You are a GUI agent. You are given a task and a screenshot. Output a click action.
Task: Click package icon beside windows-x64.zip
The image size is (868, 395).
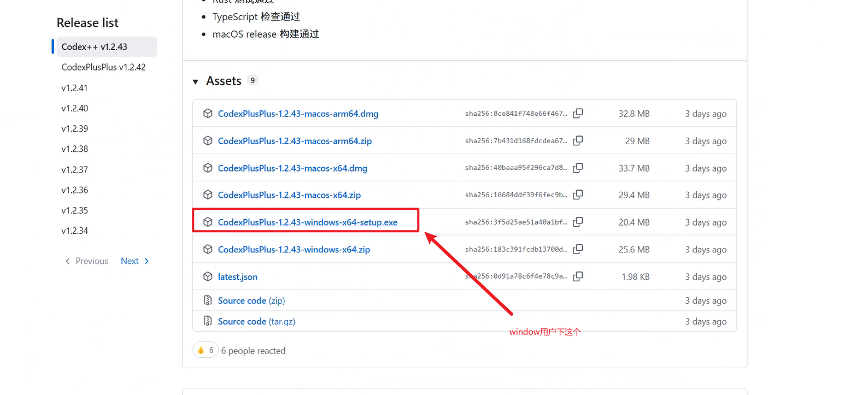[x=208, y=250]
